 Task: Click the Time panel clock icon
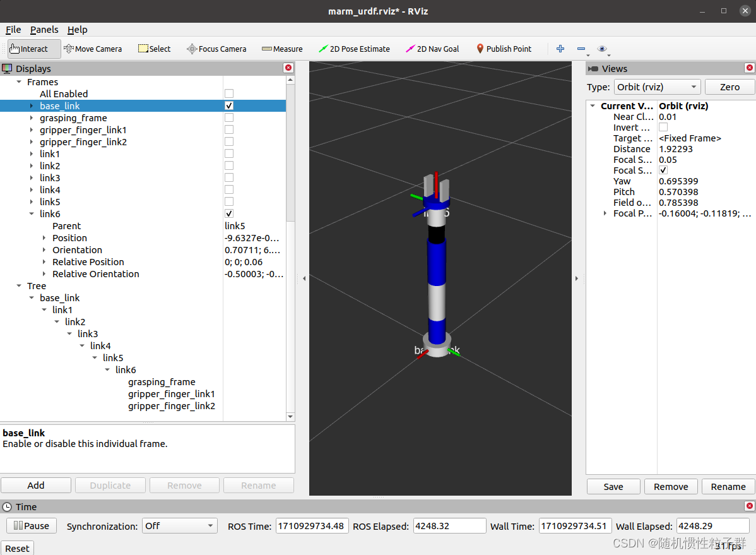pyautogui.click(x=7, y=507)
